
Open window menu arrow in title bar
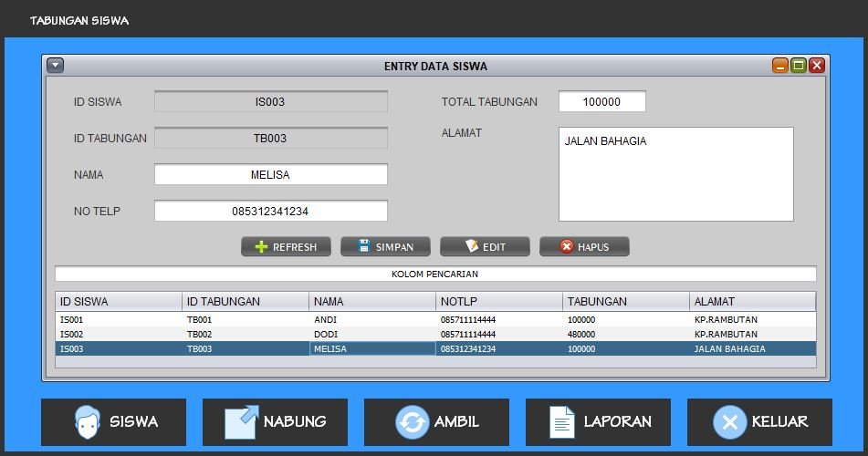(55, 66)
